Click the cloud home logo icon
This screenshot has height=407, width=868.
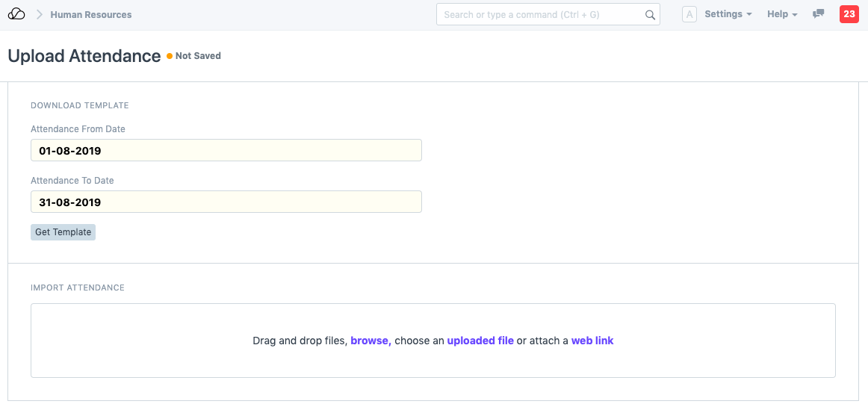click(16, 14)
